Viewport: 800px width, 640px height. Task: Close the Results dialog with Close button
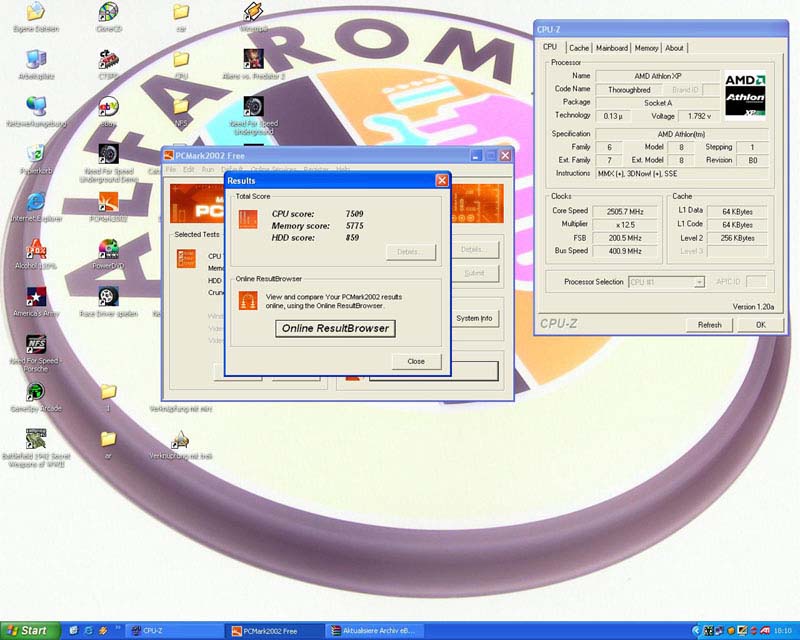(x=416, y=361)
